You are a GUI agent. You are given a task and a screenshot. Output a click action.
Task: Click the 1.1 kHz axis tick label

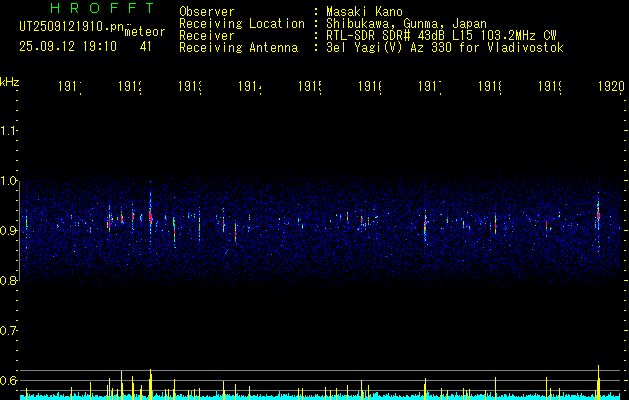8,130
